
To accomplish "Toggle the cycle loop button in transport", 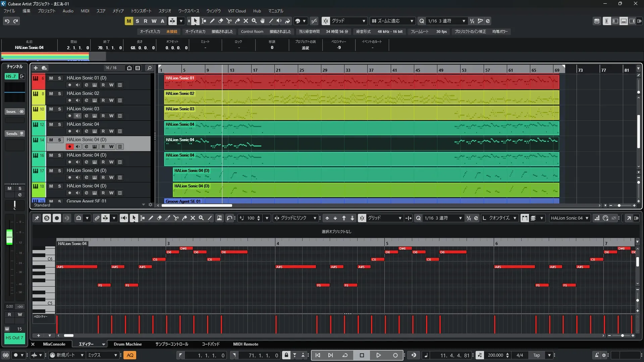I will (x=345, y=355).
